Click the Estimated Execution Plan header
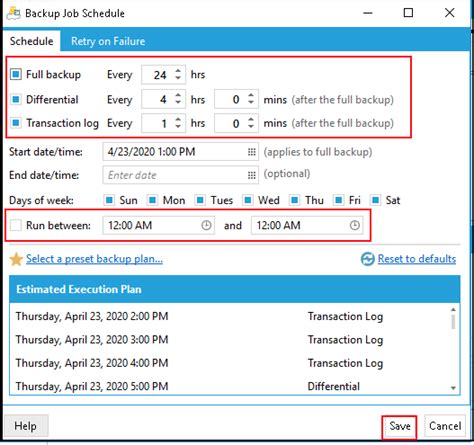 coord(235,289)
